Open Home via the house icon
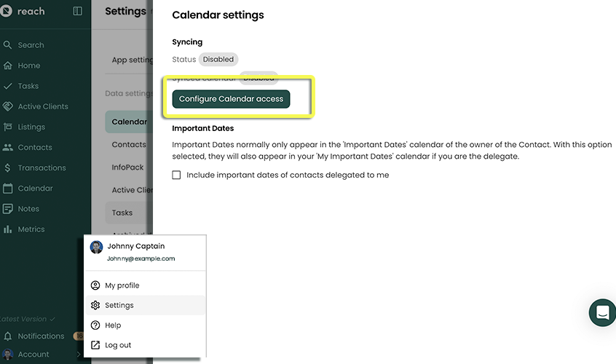Viewport: 616px width, 364px height. (8, 66)
